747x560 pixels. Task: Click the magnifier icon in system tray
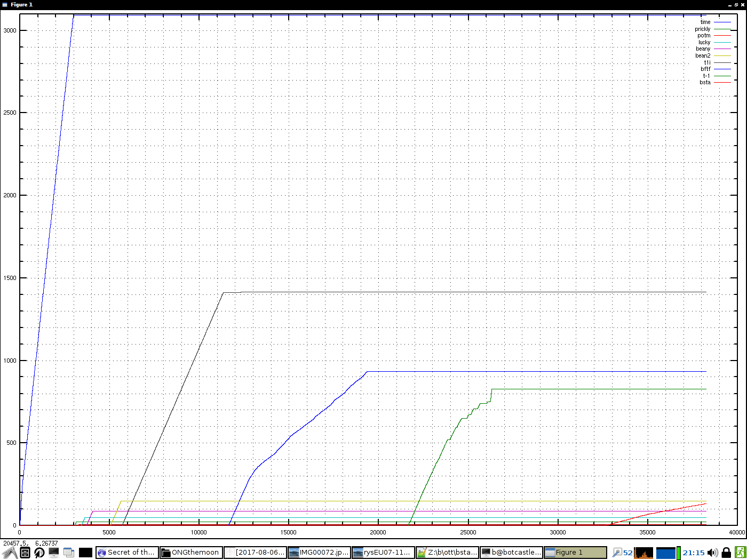617,553
